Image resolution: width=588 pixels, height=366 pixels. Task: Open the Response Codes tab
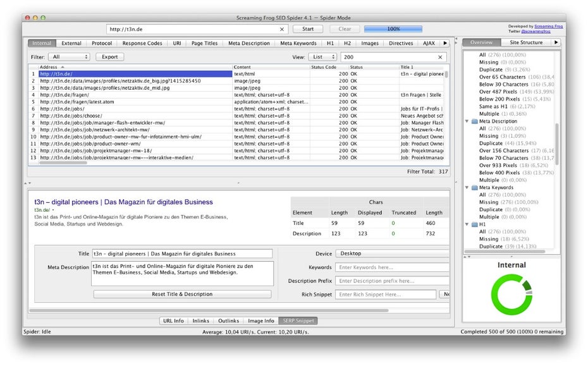pyautogui.click(x=142, y=43)
